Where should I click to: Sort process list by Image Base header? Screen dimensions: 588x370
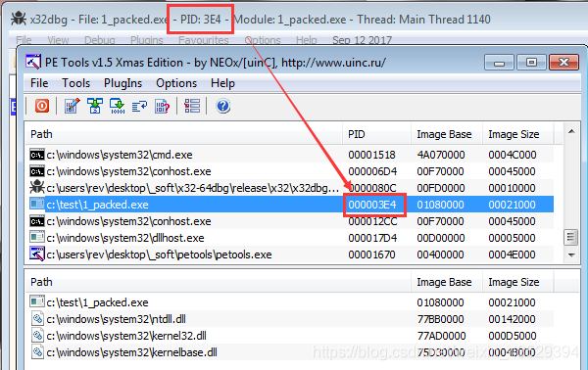[447, 134]
